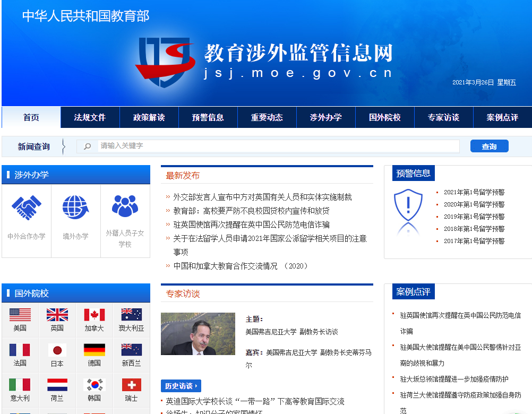Image resolution: width=532 pixels, height=414 pixels.
Task: Open 2017年第1号留学预警
Action: tap(474, 241)
